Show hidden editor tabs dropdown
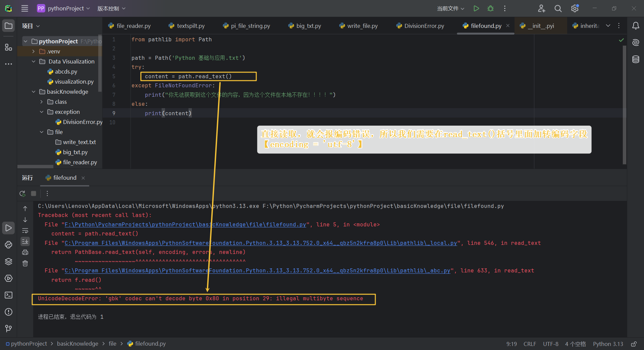The image size is (644, 350). coord(608,26)
